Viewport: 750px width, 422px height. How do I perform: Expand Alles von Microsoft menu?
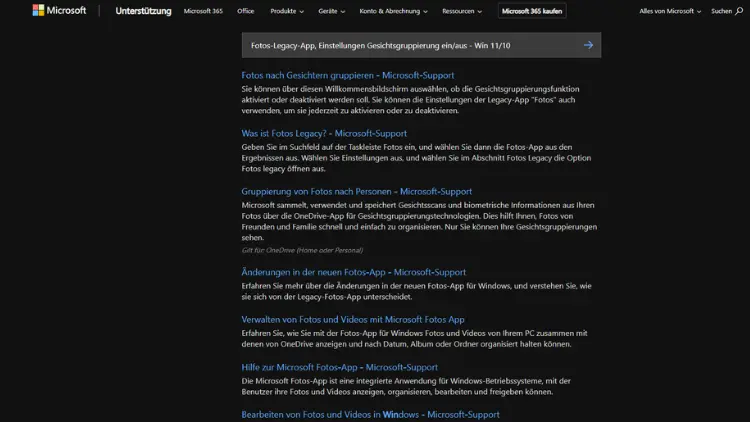(x=670, y=11)
